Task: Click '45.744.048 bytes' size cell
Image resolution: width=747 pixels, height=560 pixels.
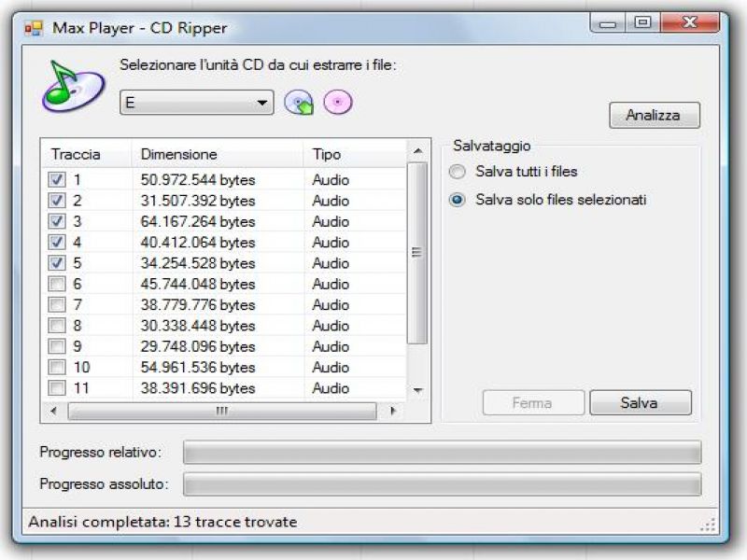Action: point(198,285)
